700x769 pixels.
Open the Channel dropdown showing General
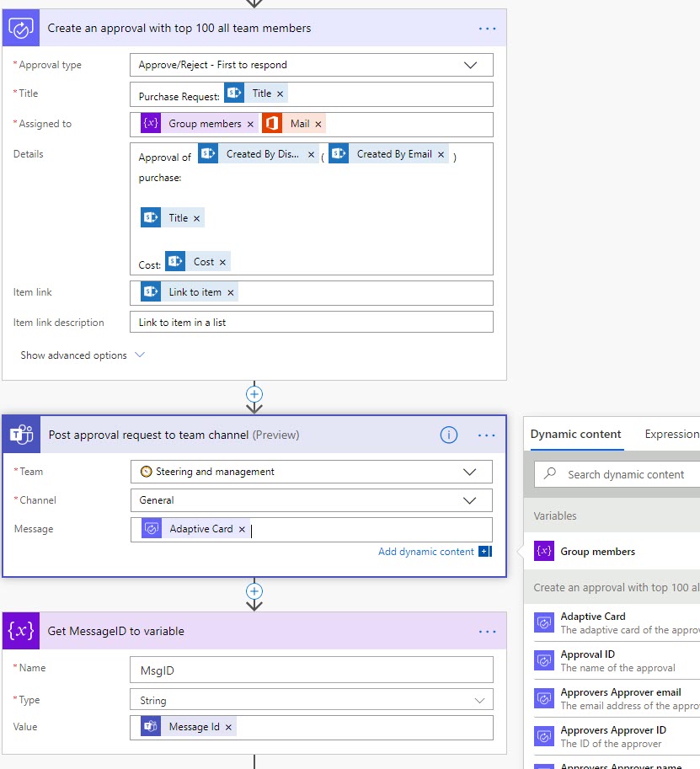(470, 500)
